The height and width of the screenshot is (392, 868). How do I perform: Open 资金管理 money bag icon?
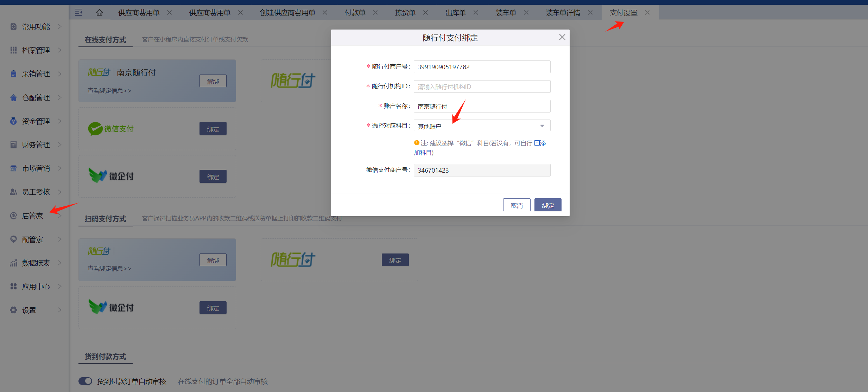pyautogui.click(x=13, y=121)
